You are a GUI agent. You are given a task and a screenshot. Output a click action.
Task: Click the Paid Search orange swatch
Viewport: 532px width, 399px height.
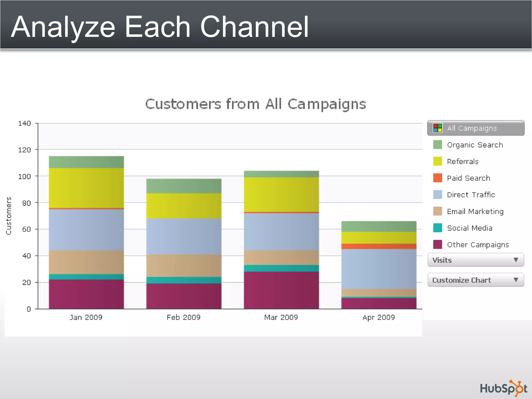[437, 178]
